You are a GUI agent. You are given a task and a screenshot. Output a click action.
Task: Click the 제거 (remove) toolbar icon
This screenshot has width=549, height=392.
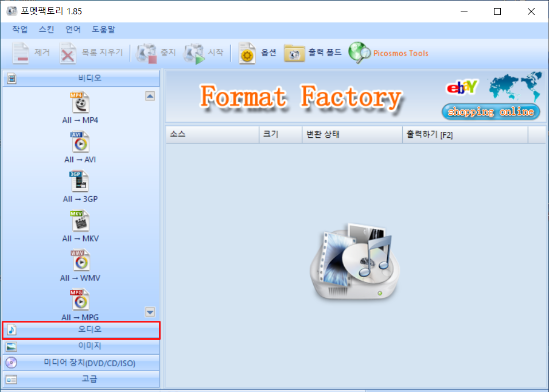pyautogui.click(x=21, y=53)
